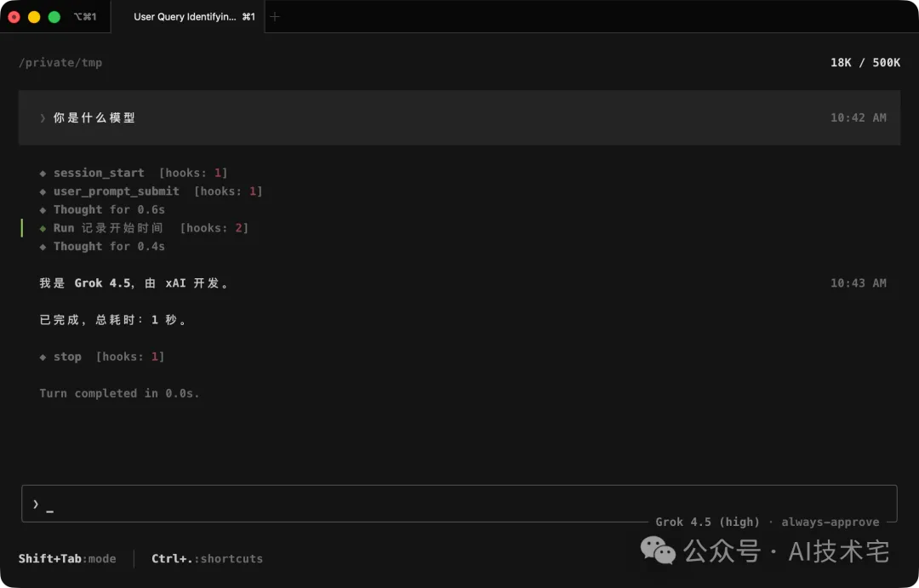919x588 pixels.
Task: Click the green diamond beside Run 记录开始时间
Action: [x=43, y=228]
